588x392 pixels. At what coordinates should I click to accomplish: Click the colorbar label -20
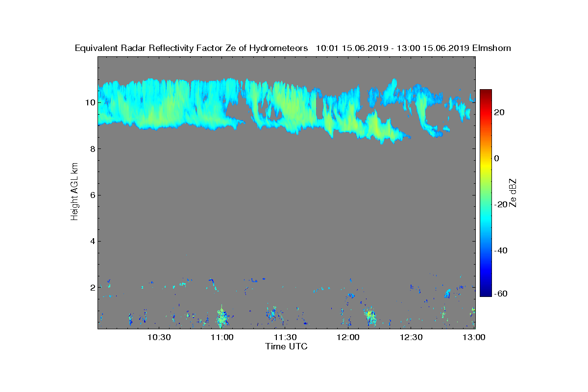tap(501, 204)
